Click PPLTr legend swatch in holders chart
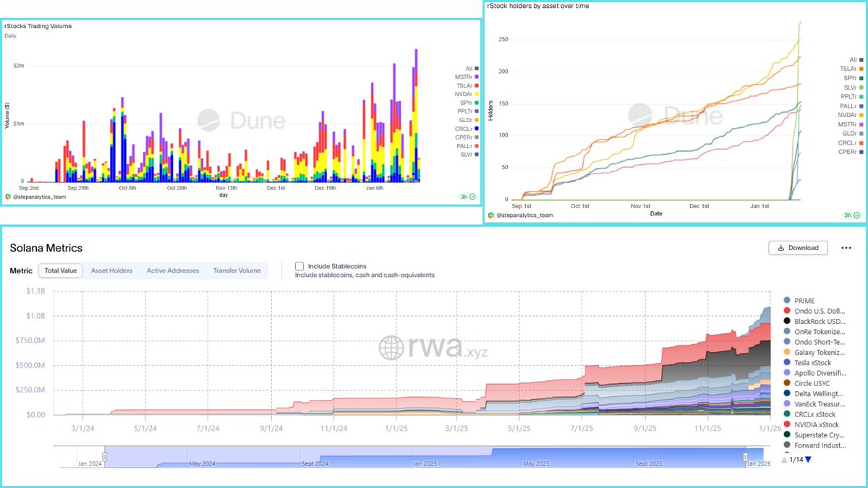 (862, 97)
